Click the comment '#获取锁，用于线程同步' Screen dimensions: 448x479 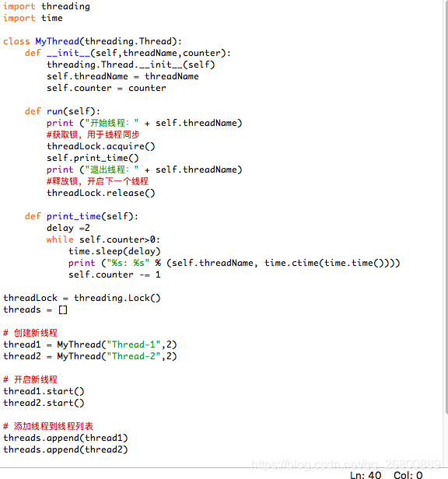pos(93,135)
